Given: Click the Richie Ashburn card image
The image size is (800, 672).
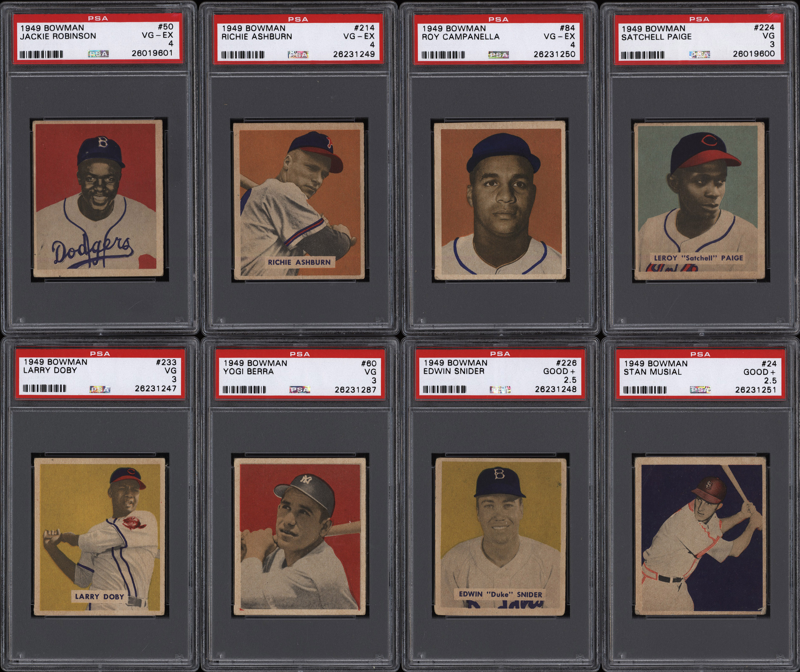Looking at the screenshot, I should click(299, 201).
